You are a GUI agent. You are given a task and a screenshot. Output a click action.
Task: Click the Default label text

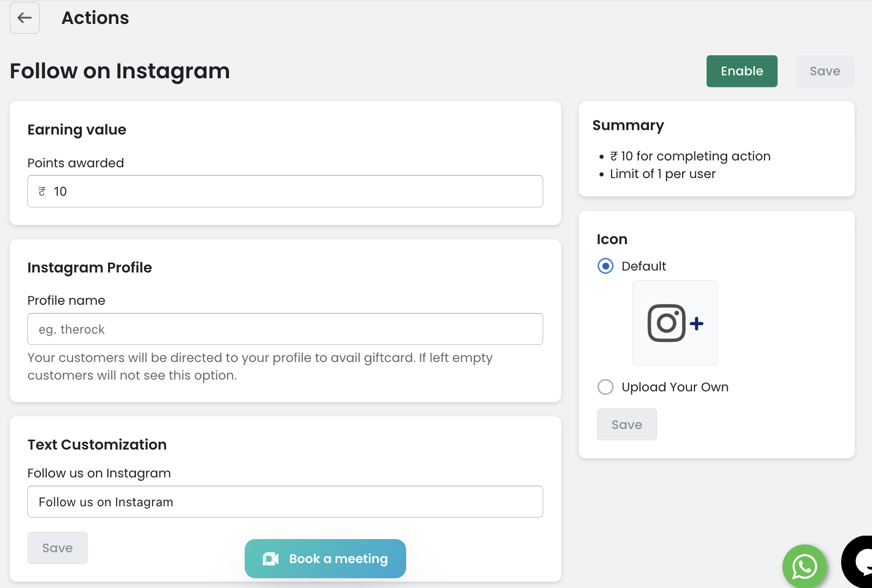[643, 266]
